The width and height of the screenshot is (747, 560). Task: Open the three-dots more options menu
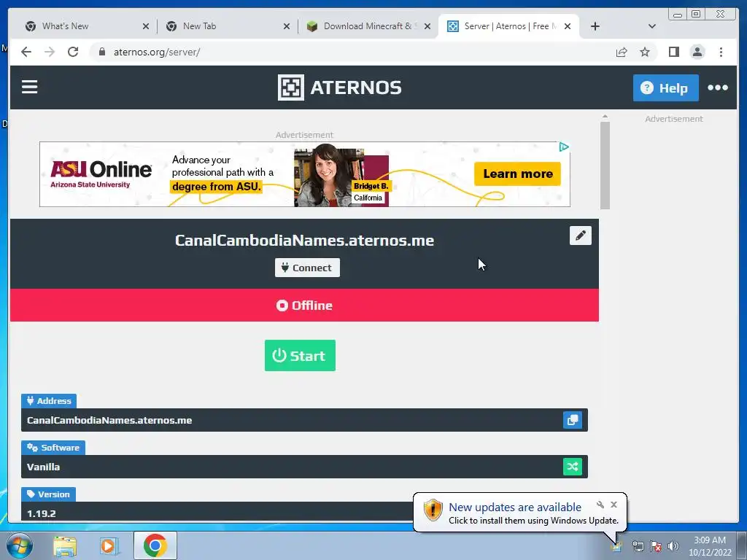tap(718, 87)
